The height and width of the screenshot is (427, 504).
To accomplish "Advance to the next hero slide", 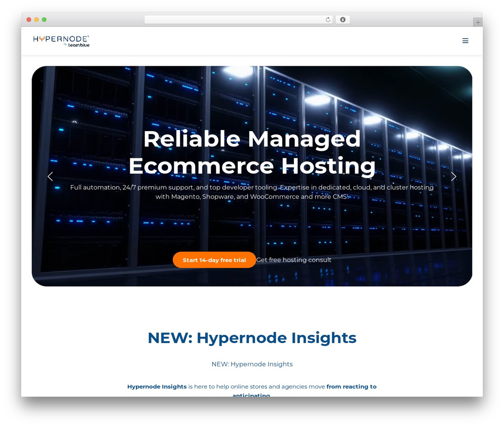I will (x=454, y=176).
